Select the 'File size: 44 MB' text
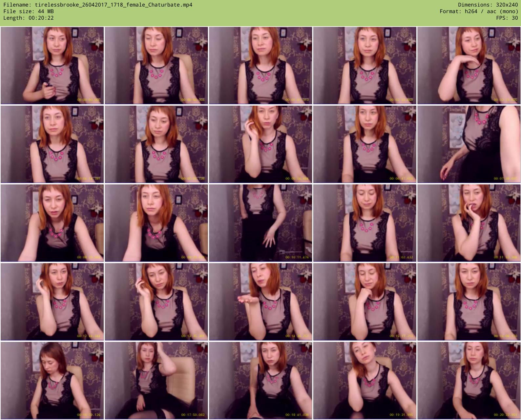The image size is (521, 420). point(29,11)
